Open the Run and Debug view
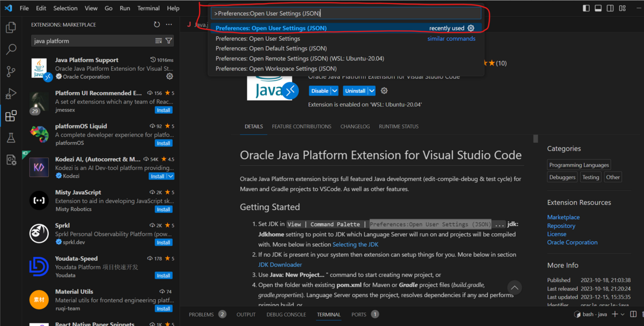 point(11,94)
